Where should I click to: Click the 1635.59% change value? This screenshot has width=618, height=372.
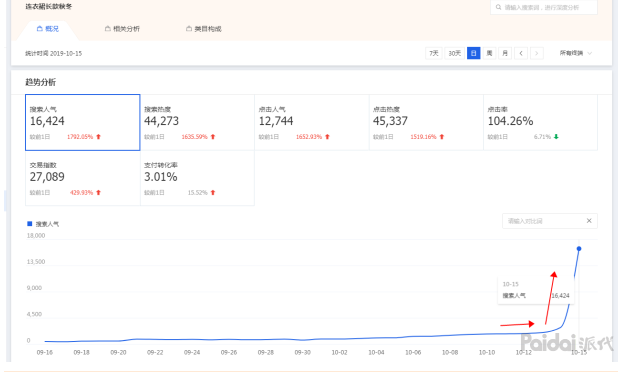click(x=194, y=137)
